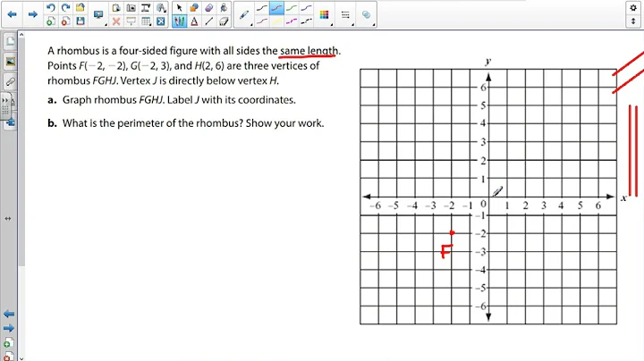
Task: Click the Paste clipboard icon
Action: [x=116, y=8]
